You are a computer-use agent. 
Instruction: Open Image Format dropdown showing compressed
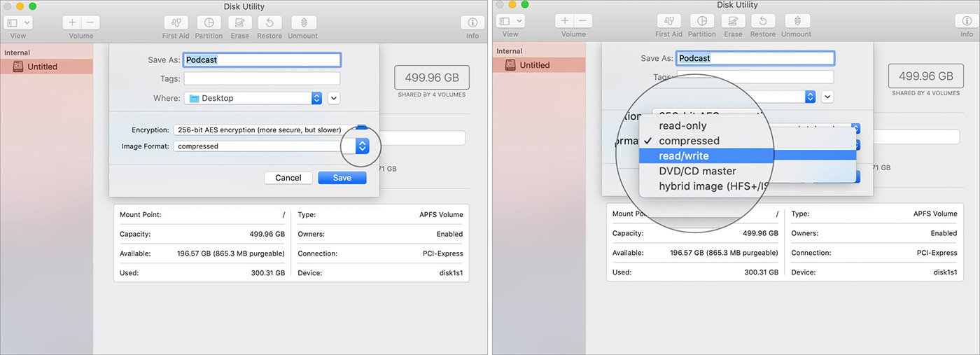tap(270, 146)
